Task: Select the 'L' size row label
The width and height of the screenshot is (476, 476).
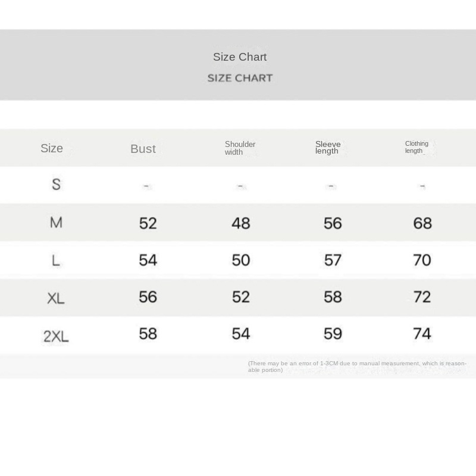Action: (x=56, y=260)
